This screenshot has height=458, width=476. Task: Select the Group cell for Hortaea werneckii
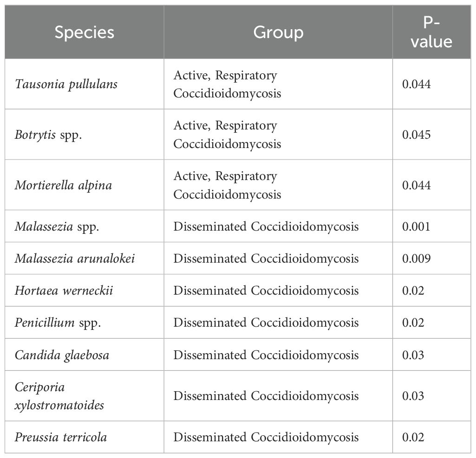coord(266,290)
